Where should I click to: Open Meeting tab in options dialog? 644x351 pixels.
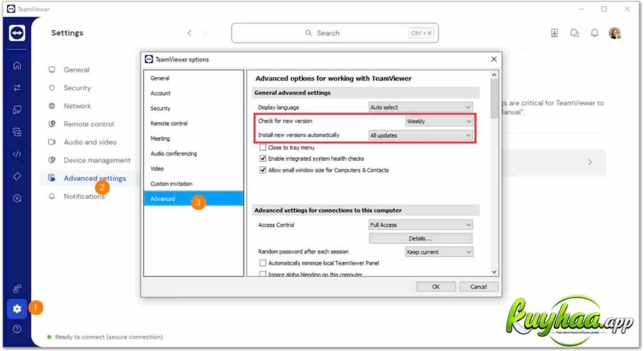194,138
